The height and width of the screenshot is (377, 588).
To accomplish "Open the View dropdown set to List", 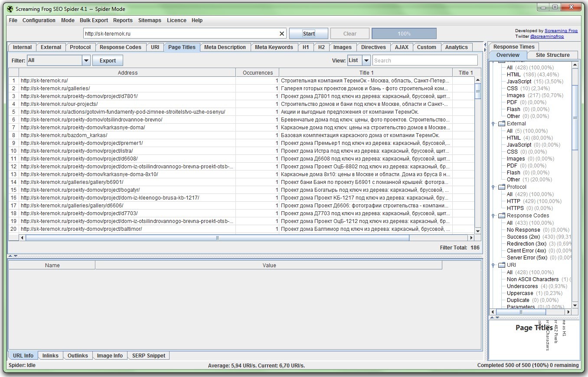I will point(366,60).
